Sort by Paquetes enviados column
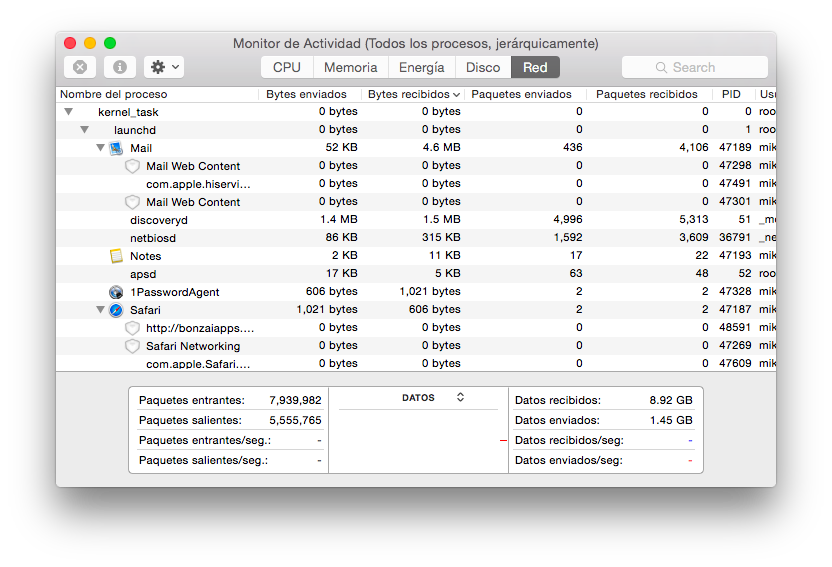The height and width of the screenshot is (567, 832). (x=525, y=94)
